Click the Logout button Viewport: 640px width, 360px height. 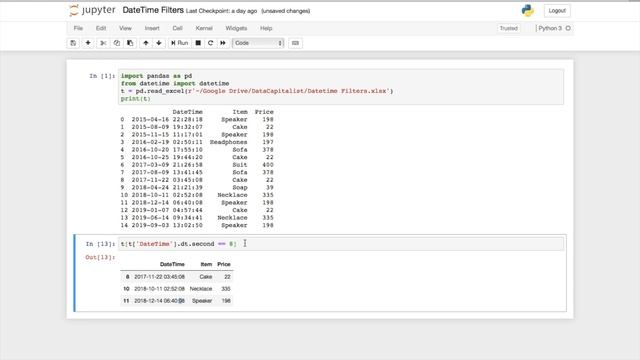[x=557, y=11]
